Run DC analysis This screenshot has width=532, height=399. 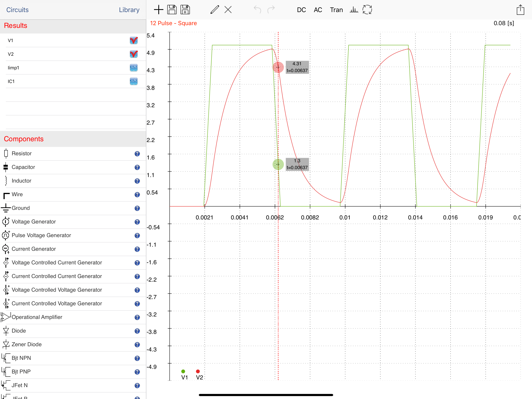click(301, 10)
